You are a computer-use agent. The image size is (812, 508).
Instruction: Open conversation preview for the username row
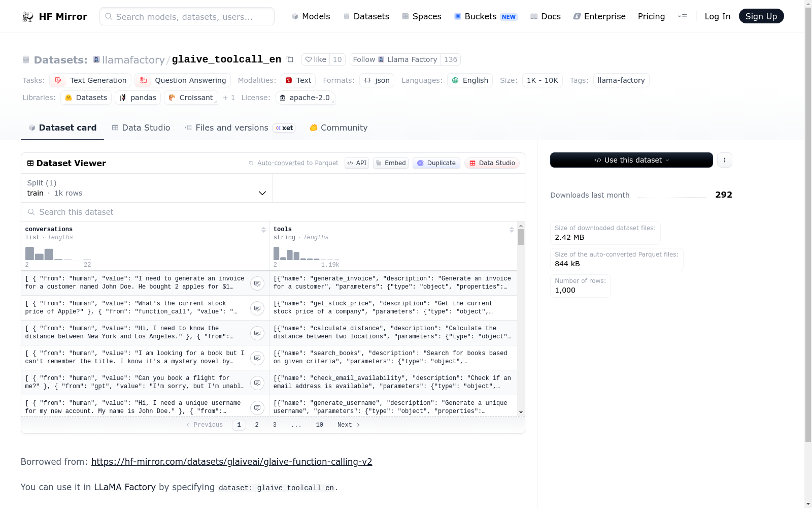pos(257,407)
